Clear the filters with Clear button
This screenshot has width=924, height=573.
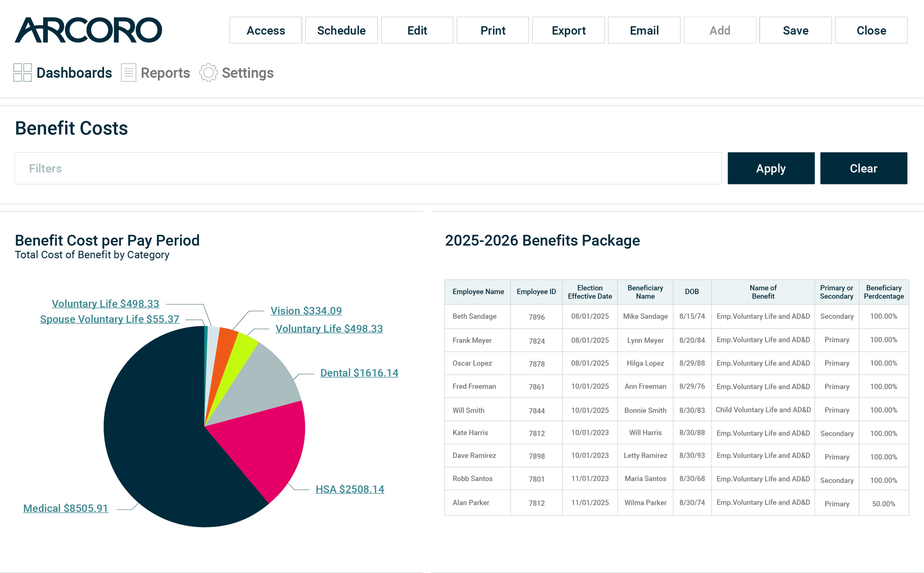point(863,168)
